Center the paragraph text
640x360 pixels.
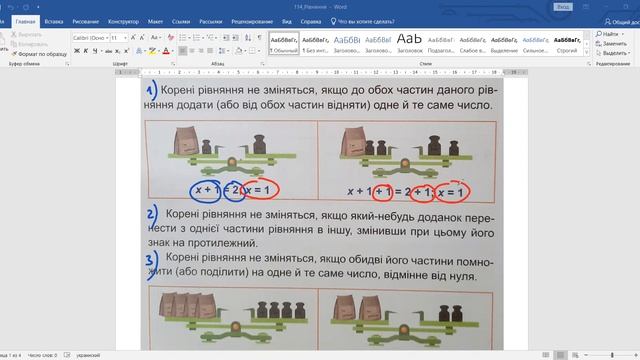click(192, 51)
